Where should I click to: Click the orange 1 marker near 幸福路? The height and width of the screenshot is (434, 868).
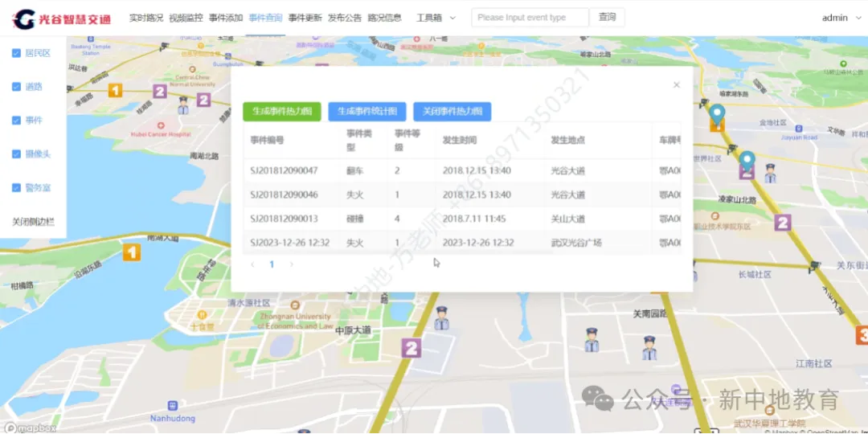pos(115,90)
